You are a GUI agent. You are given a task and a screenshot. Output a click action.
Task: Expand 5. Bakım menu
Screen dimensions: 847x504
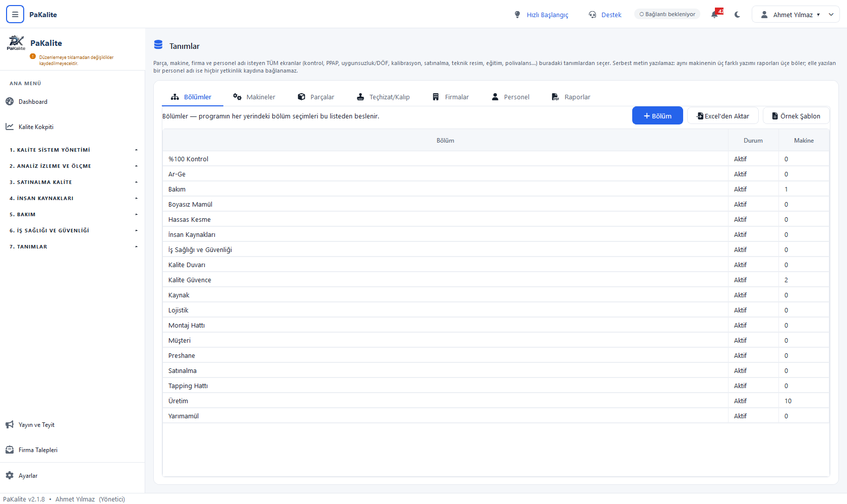pos(73,214)
